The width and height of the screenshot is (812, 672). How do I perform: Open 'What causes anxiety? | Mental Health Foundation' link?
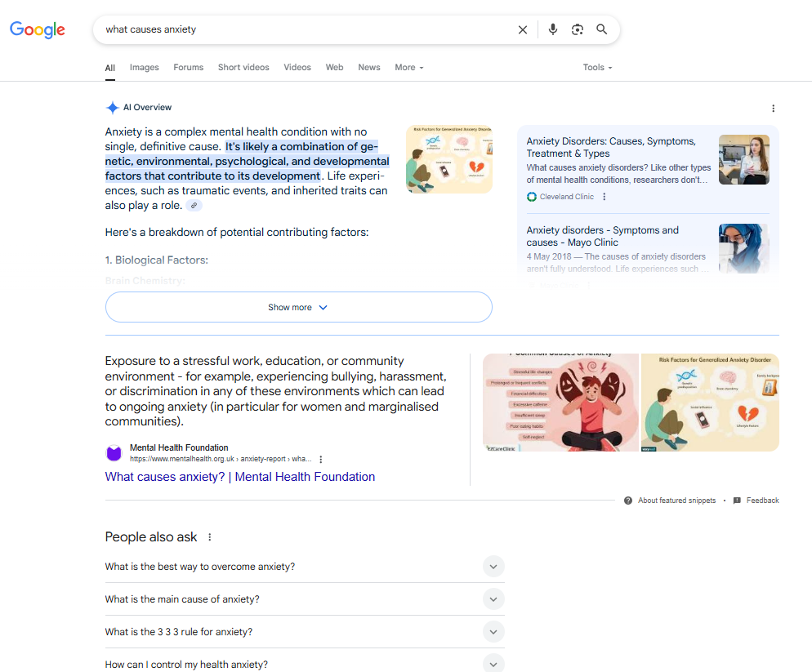click(x=240, y=477)
